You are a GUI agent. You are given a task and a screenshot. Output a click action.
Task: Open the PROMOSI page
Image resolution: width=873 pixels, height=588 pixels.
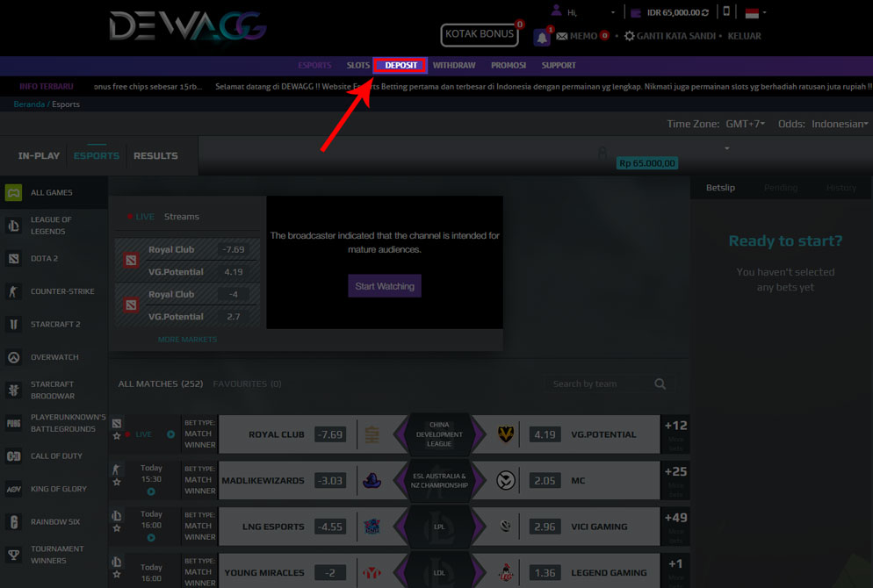click(x=509, y=65)
